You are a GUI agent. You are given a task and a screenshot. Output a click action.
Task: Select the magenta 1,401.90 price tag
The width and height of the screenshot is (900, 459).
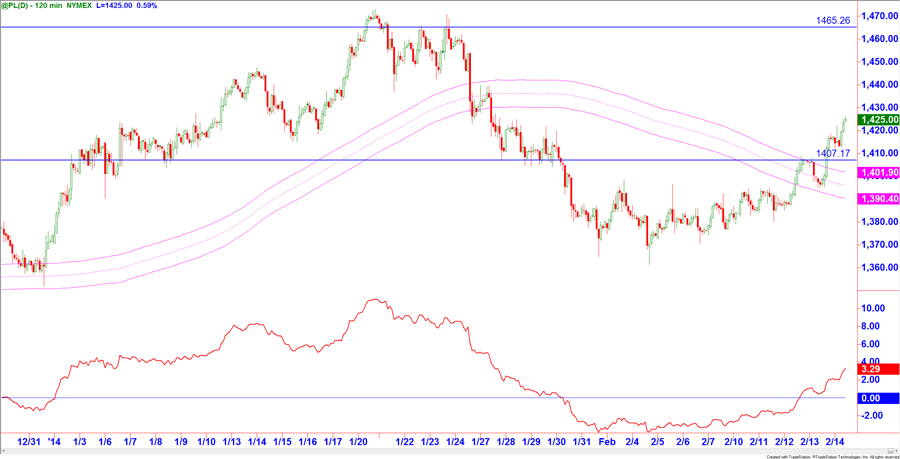pyautogui.click(x=878, y=173)
